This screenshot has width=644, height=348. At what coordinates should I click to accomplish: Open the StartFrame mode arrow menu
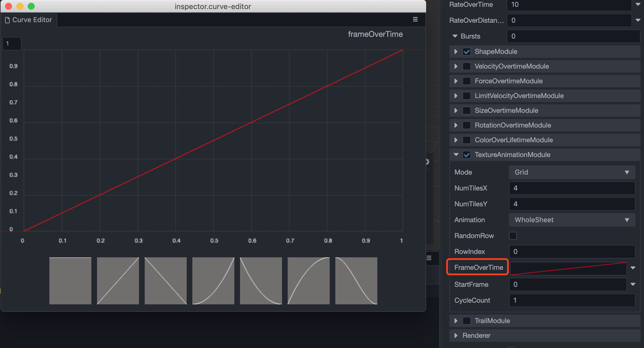pyautogui.click(x=633, y=284)
